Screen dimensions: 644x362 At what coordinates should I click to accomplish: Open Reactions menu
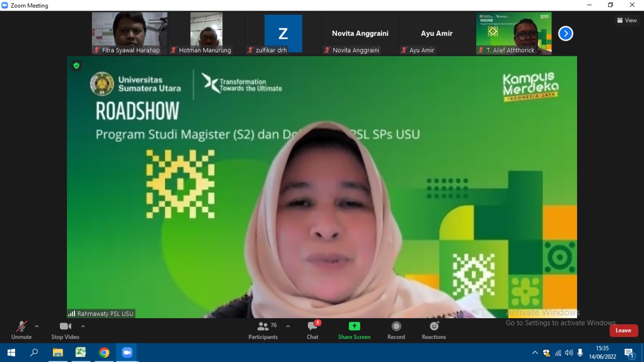[x=434, y=330]
